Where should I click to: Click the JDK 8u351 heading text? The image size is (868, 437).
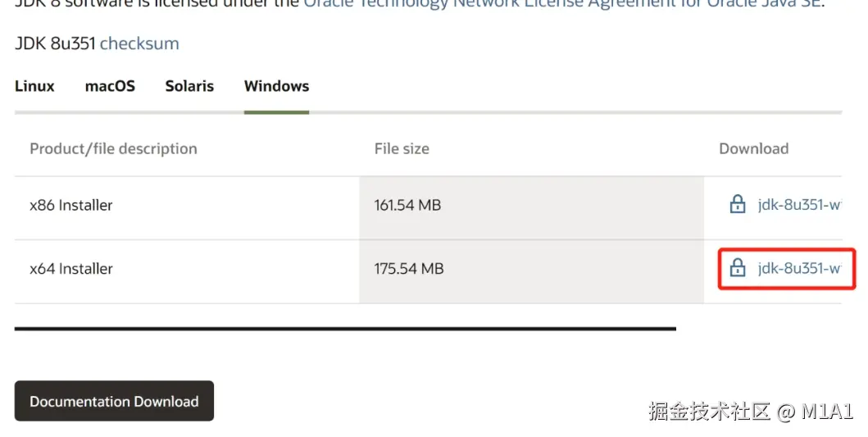(x=54, y=43)
